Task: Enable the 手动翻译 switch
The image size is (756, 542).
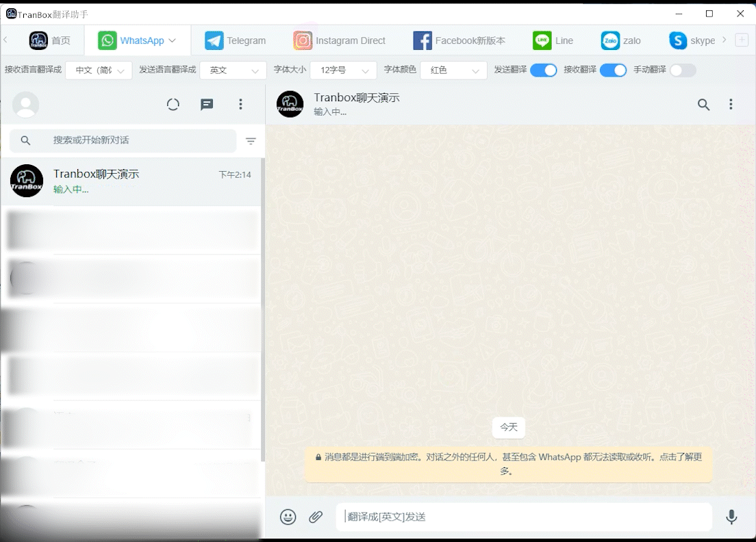Action: [x=683, y=70]
